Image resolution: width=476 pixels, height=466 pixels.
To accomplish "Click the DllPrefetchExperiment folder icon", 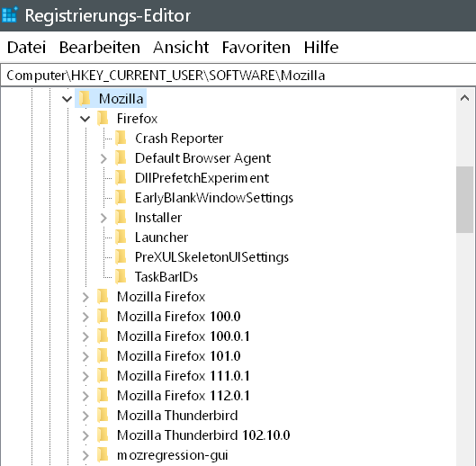I will [x=121, y=177].
